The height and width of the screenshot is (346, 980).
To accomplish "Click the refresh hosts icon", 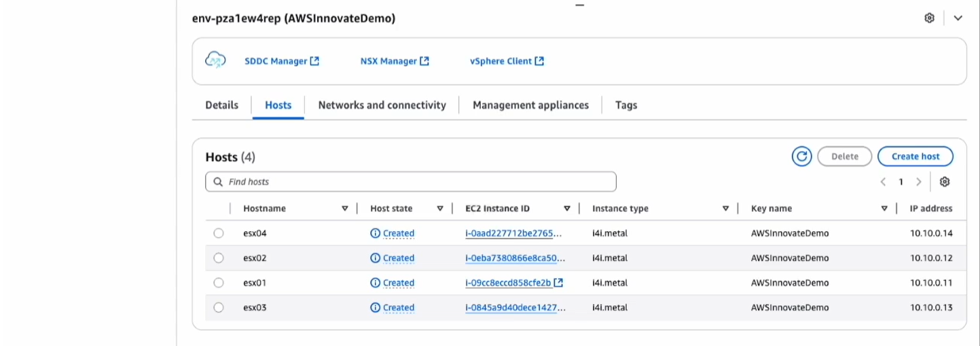I will point(801,156).
